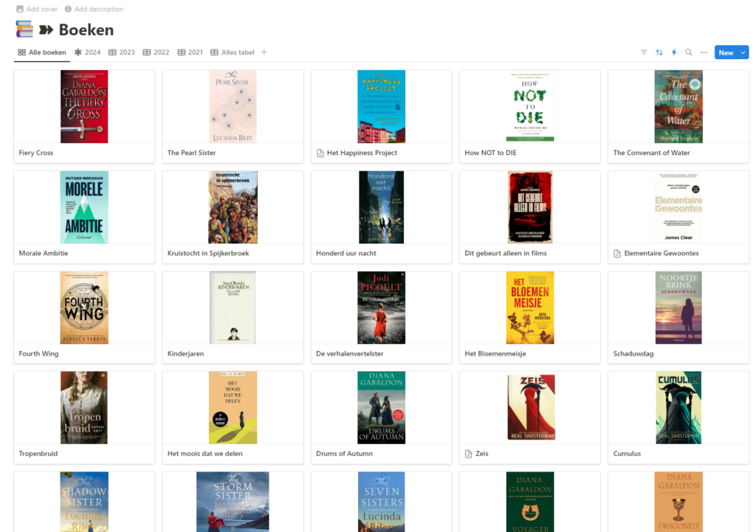Open Tropenbruid book cover

coord(84,408)
